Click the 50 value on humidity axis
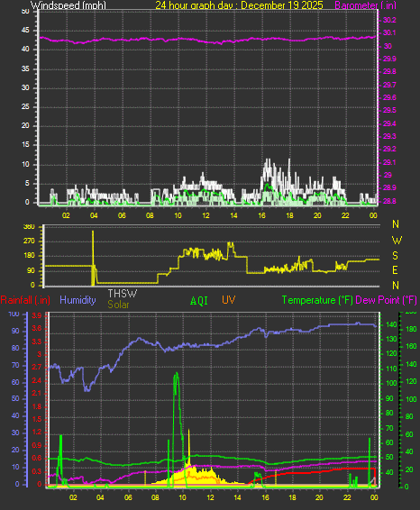This screenshot has height=510, width=420. pyautogui.click(x=15, y=398)
